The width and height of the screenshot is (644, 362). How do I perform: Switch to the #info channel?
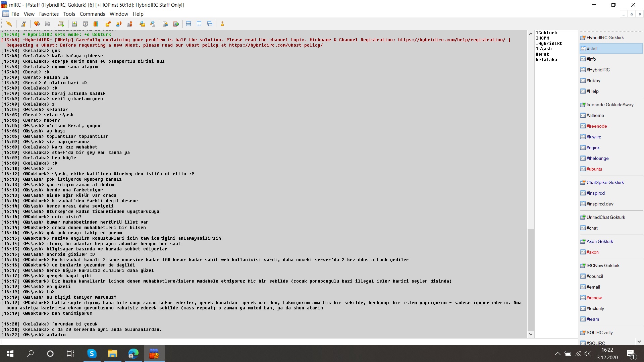click(611, 59)
